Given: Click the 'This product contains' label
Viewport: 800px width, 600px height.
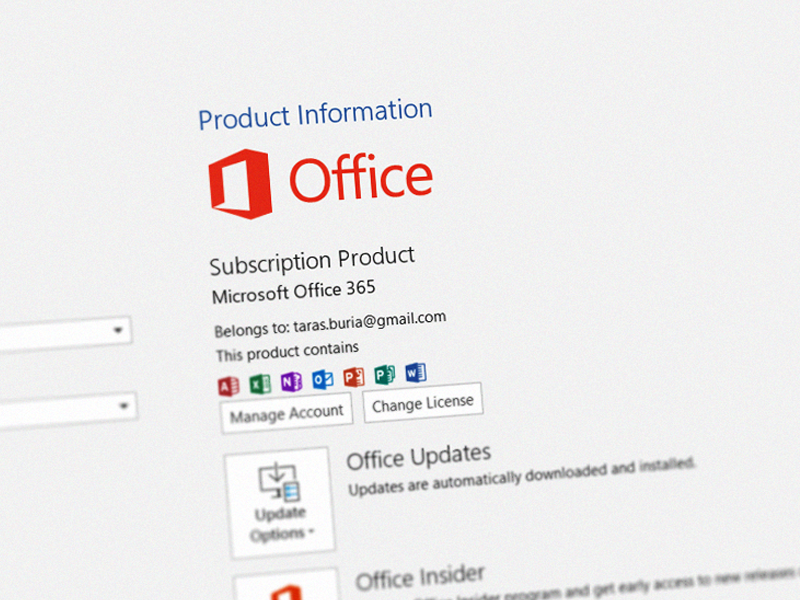Looking at the screenshot, I should [x=287, y=352].
